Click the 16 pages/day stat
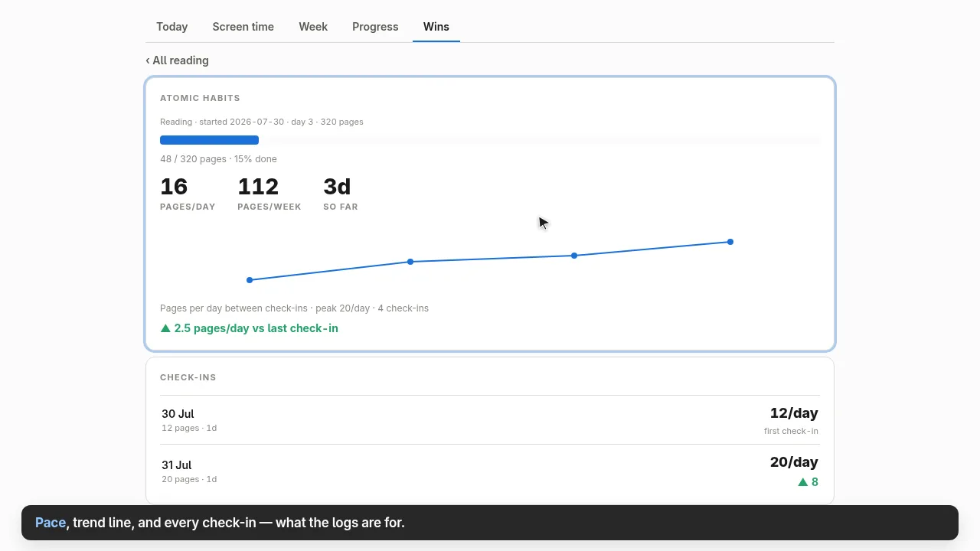This screenshot has width=980, height=551. pos(188,193)
